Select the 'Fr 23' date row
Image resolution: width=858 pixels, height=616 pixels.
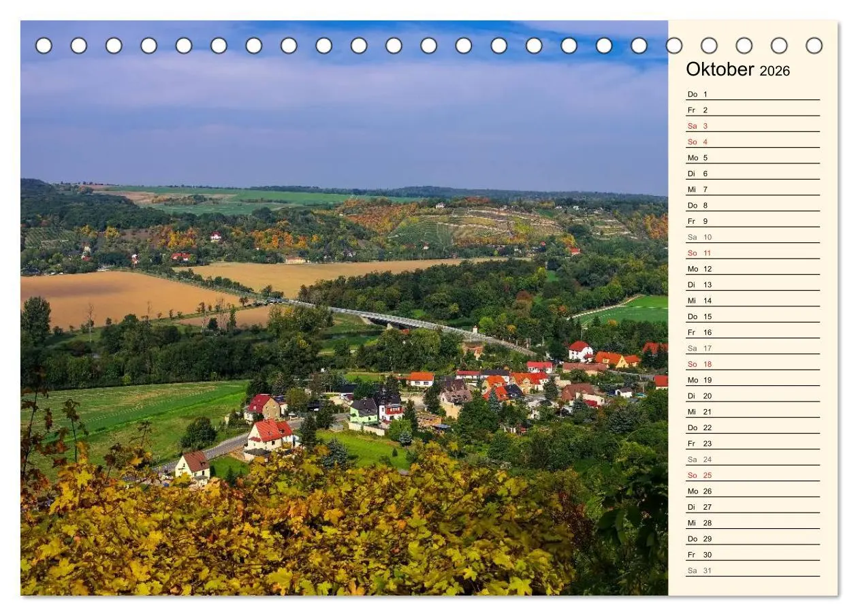[x=752, y=443]
